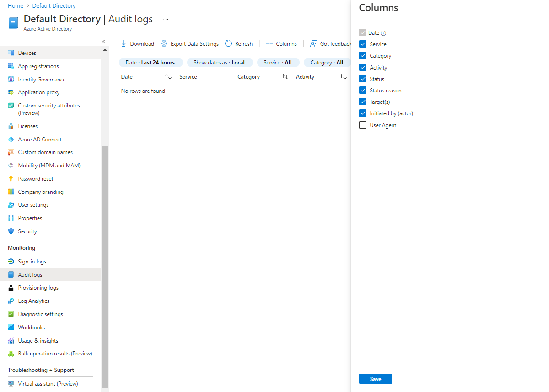Sort by the Category column arrows
The height and width of the screenshot is (392, 549).
285,77
